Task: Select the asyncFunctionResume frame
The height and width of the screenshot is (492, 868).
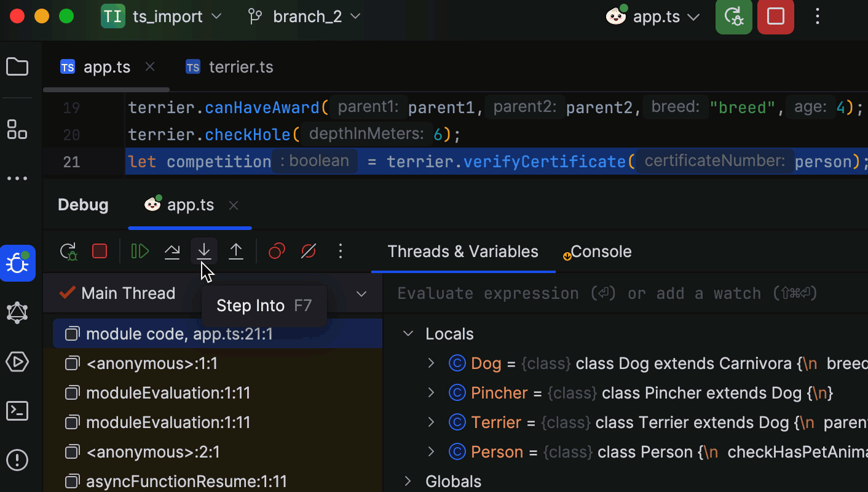Action: click(186, 482)
